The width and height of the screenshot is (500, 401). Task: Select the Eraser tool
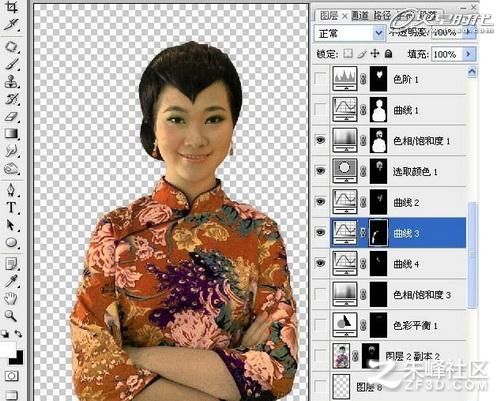pyautogui.click(x=11, y=116)
